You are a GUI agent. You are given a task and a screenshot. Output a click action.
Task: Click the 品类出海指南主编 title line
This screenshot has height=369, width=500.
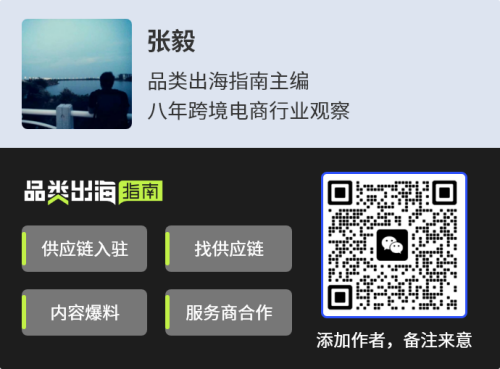point(228,81)
